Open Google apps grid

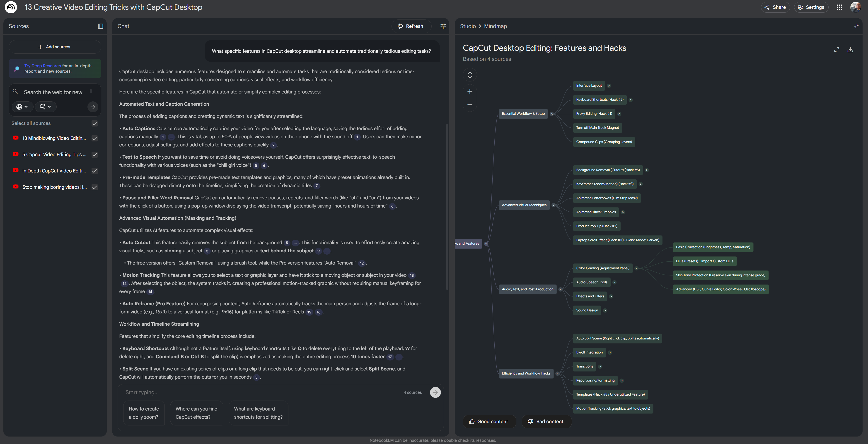point(839,7)
